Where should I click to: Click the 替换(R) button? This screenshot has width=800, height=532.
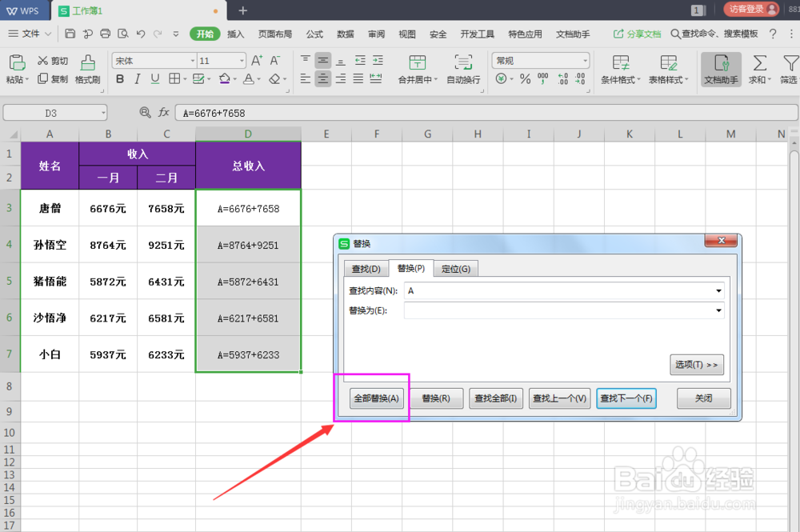click(x=436, y=398)
